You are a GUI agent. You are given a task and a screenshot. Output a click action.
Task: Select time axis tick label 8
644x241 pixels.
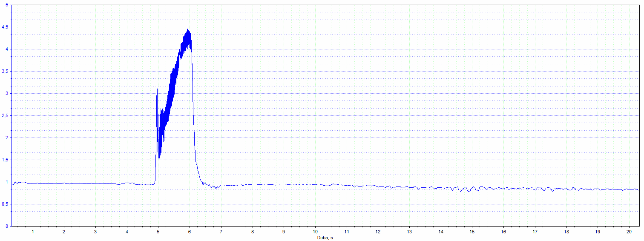(253, 232)
